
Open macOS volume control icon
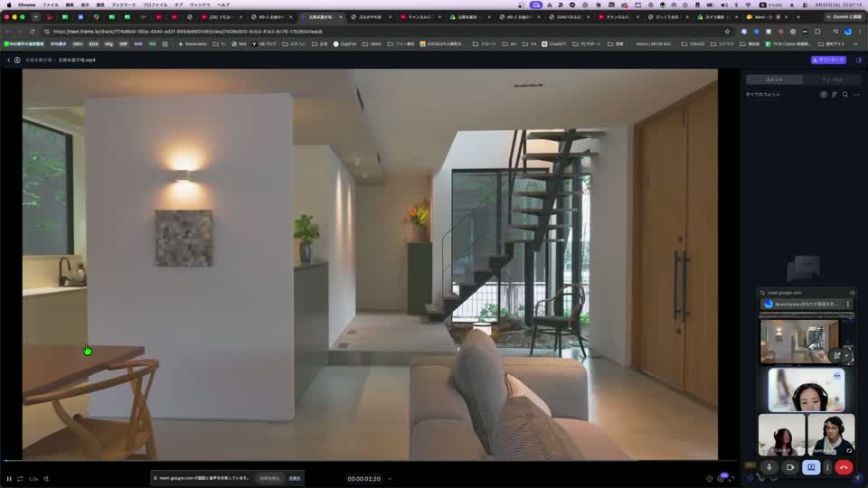point(724,5)
